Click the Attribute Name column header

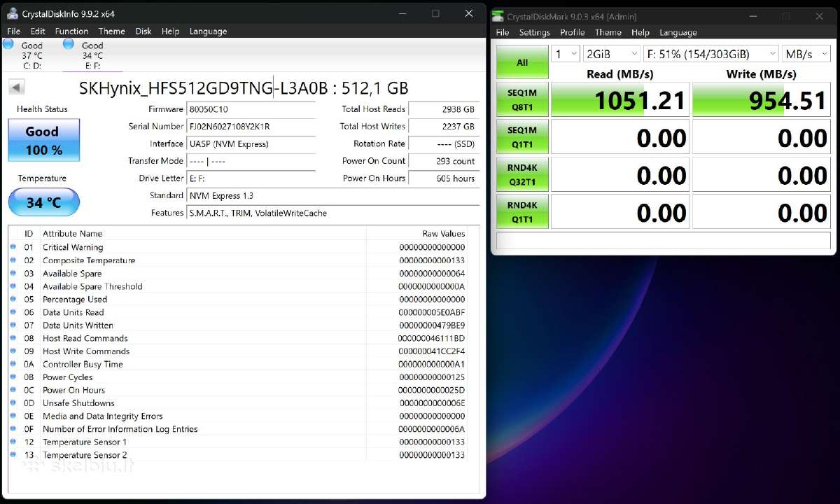[73, 234]
